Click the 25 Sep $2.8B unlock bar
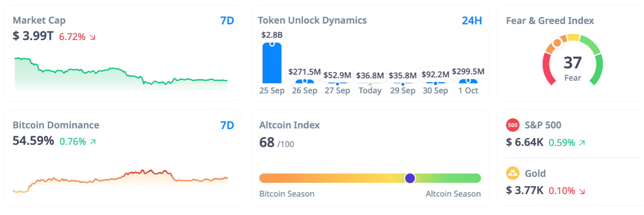This screenshot has height=215, width=644. 272,63
